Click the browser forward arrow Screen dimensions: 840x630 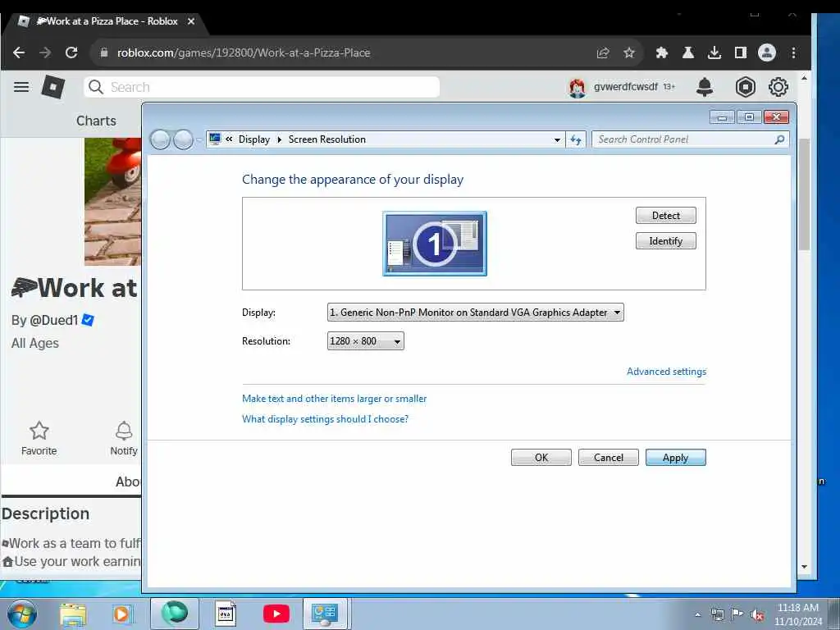[x=46, y=52]
